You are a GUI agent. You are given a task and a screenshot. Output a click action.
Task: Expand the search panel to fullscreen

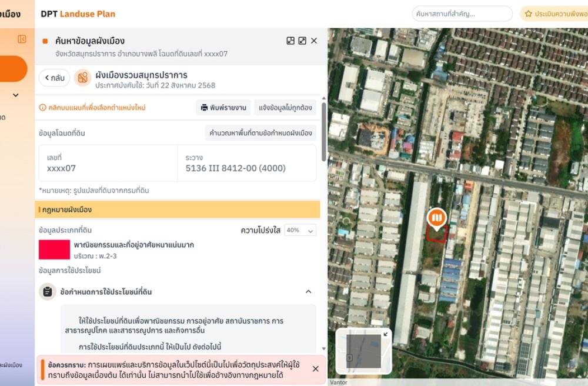[x=302, y=41]
